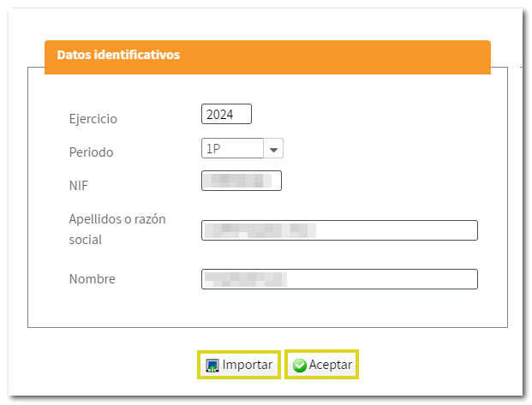The height and width of the screenshot is (405, 532).
Task: Click the Nombre label text
Action: [92, 279]
